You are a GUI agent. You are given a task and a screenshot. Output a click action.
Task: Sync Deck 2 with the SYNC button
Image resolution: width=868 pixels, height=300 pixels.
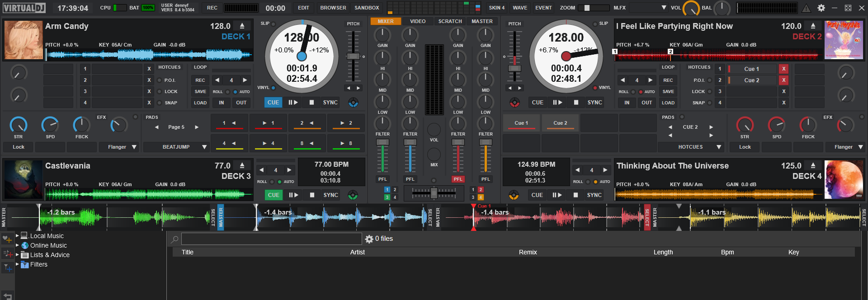(594, 103)
